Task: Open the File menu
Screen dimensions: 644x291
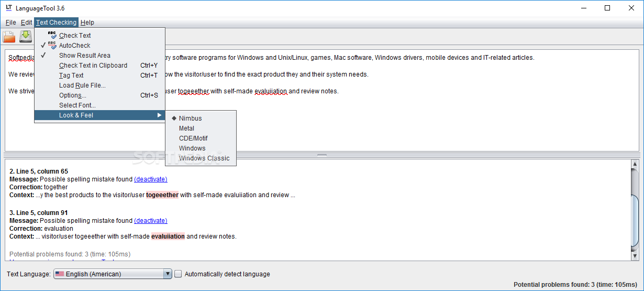Action: click(11, 23)
